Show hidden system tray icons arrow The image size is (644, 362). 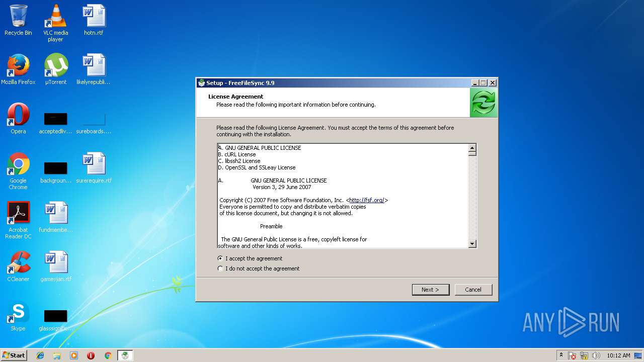coord(561,355)
